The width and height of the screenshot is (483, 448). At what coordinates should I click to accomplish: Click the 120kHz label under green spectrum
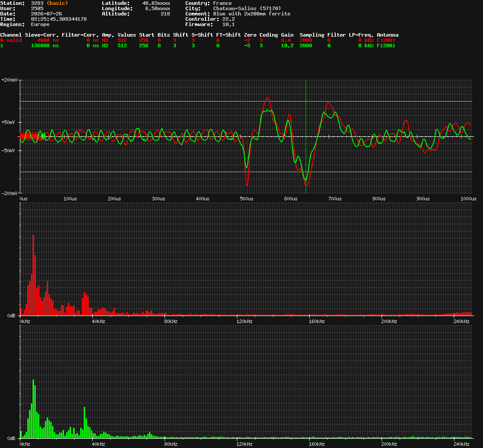pyautogui.click(x=244, y=444)
